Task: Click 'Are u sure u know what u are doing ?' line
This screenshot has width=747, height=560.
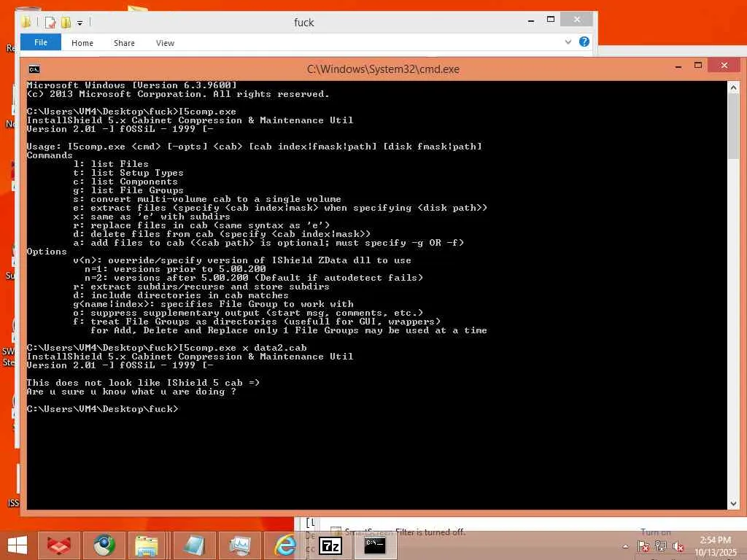Action: [131, 392]
